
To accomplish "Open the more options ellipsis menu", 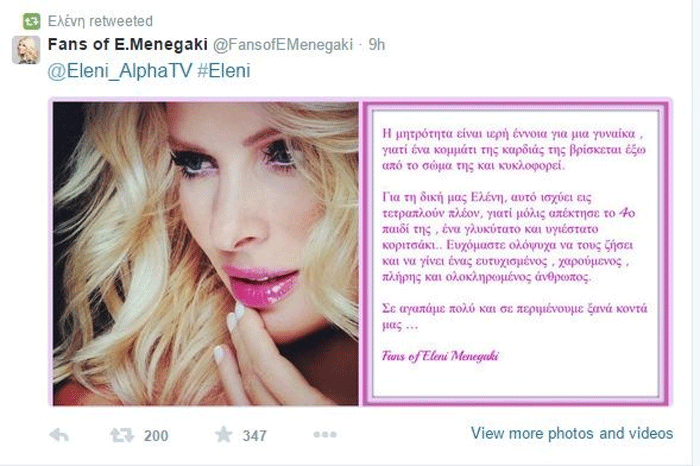I will [x=325, y=434].
